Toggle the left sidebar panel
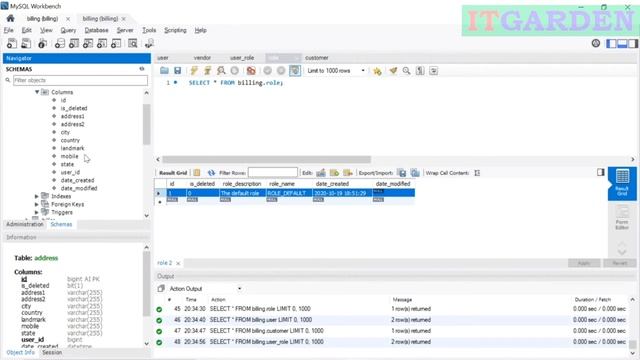The image size is (640, 360). 611,43
